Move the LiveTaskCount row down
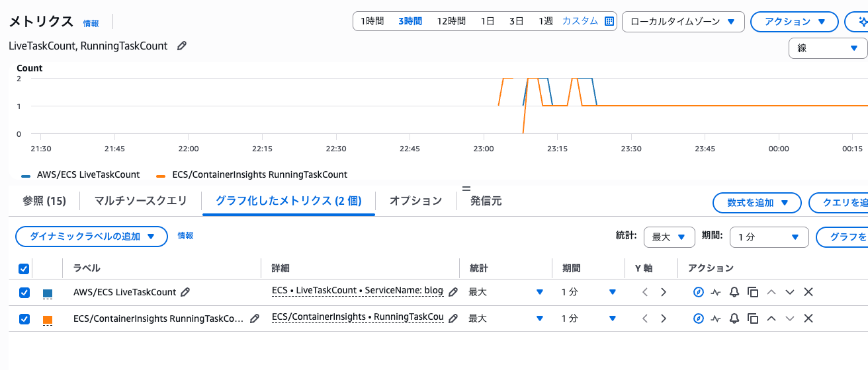The image size is (868, 370). [789, 292]
